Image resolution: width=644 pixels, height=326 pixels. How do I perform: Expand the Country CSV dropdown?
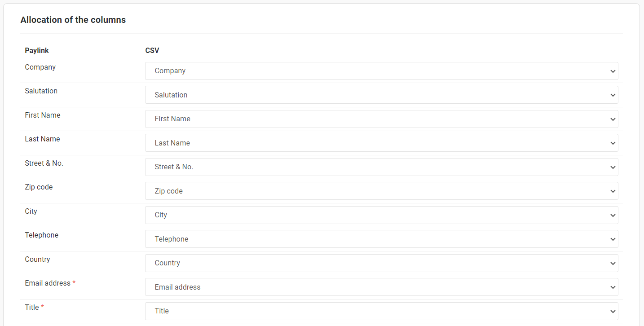(x=381, y=263)
